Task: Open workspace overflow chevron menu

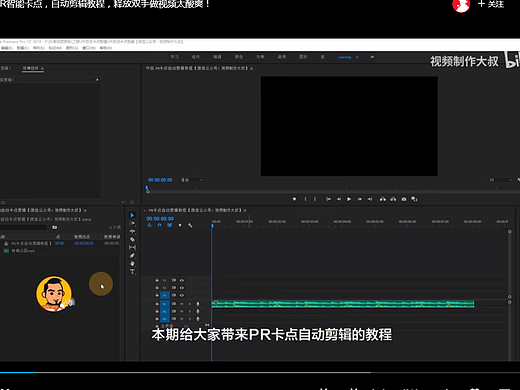Action: pos(372,57)
